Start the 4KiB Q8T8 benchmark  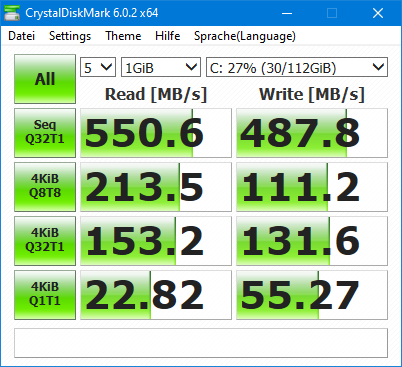click(x=45, y=187)
